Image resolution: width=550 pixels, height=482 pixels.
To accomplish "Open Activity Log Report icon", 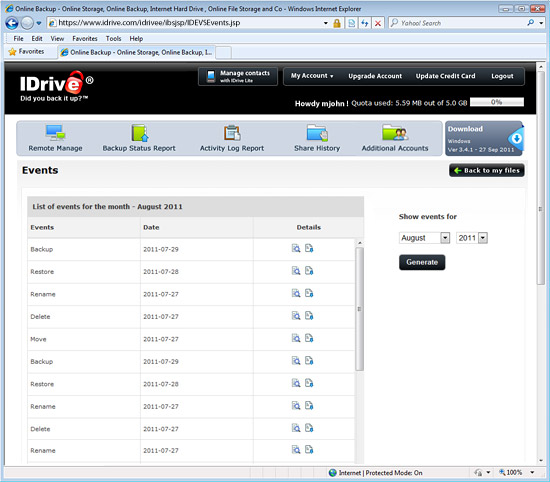I will 232,138.
